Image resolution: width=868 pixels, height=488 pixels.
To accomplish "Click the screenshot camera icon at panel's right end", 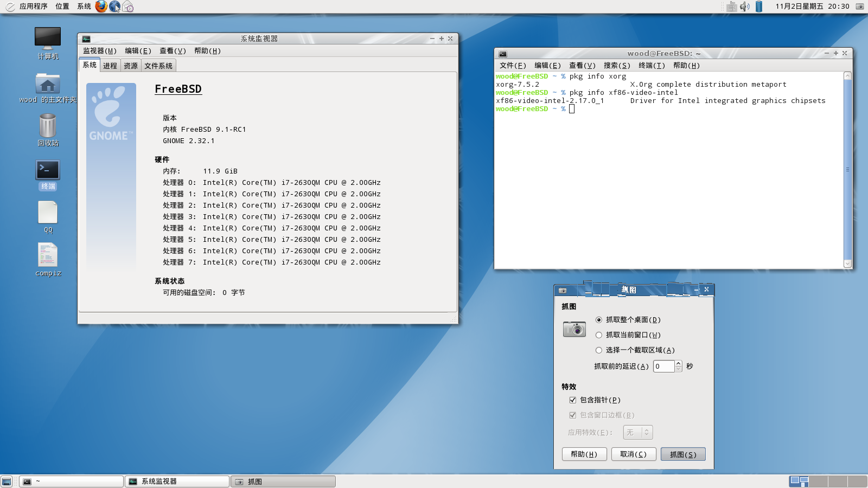I will pyautogui.click(x=860, y=7).
